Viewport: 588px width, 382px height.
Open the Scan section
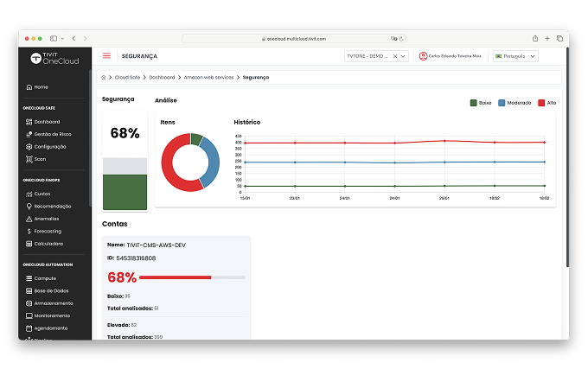point(40,159)
